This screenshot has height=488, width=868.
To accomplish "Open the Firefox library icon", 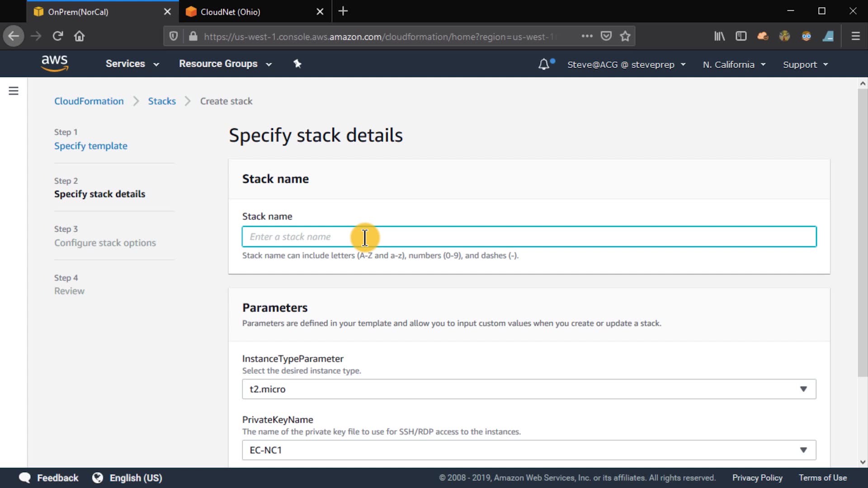I will [x=719, y=36].
